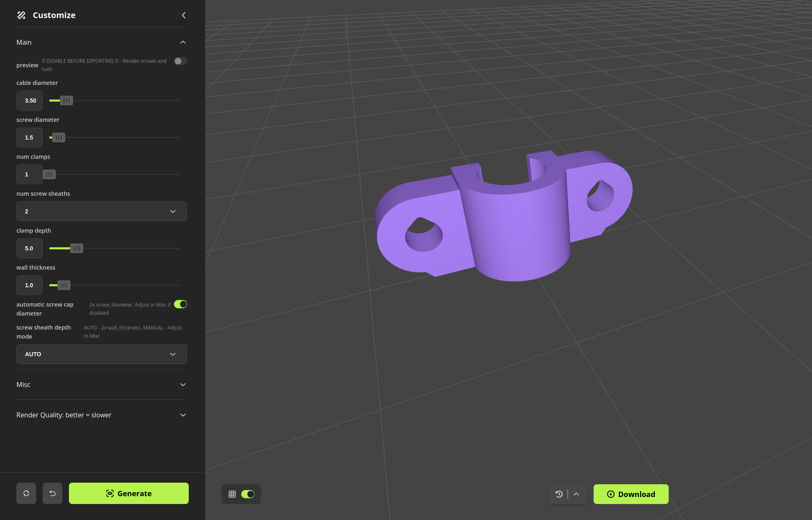
Task: Toggle the preview screws and nails switch
Action: 180,61
